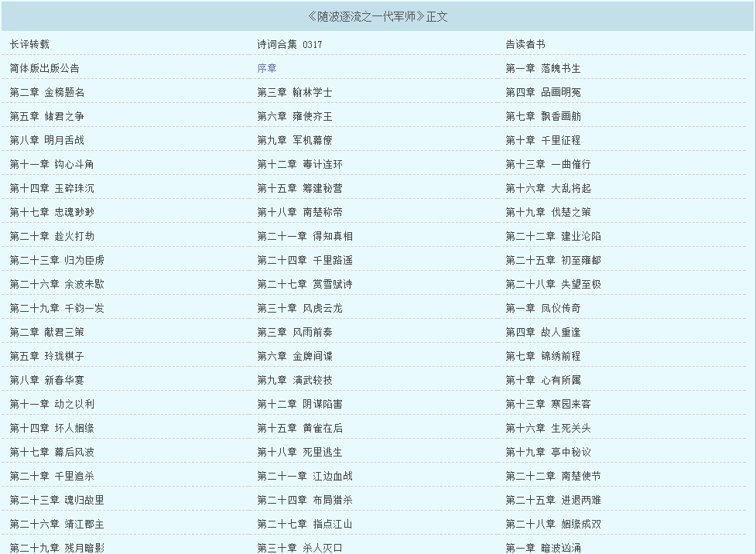Open chapter 第十章 千里征程
This screenshot has height=554, width=756.
coord(542,140)
